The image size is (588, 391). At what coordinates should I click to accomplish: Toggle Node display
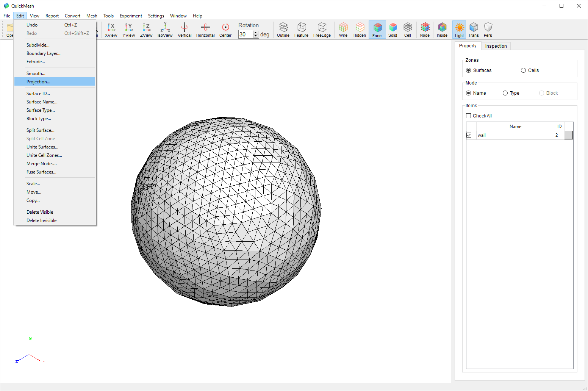click(x=425, y=30)
